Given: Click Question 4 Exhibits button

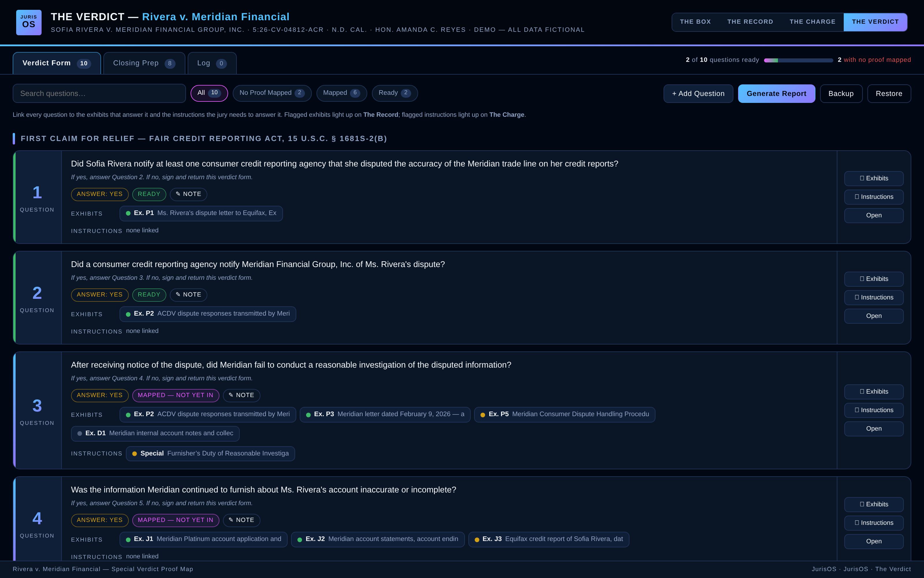Looking at the screenshot, I should point(873,504).
